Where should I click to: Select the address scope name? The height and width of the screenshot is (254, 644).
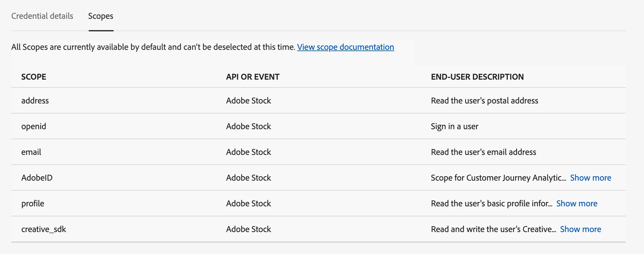(35, 101)
